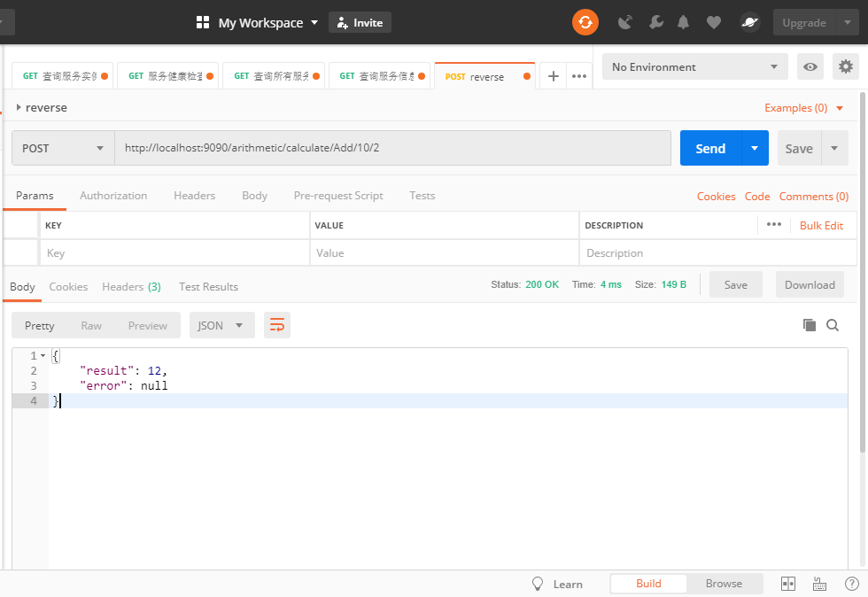868x597 pixels.
Task: Open the Upgrade dropdown arrow
Action: tap(847, 23)
